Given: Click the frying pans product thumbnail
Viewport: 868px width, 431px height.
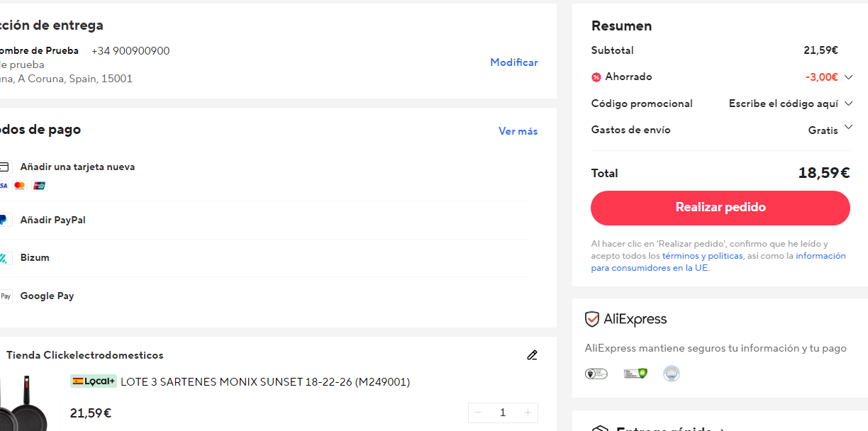Looking at the screenshot, I should [x=23, y=403].
